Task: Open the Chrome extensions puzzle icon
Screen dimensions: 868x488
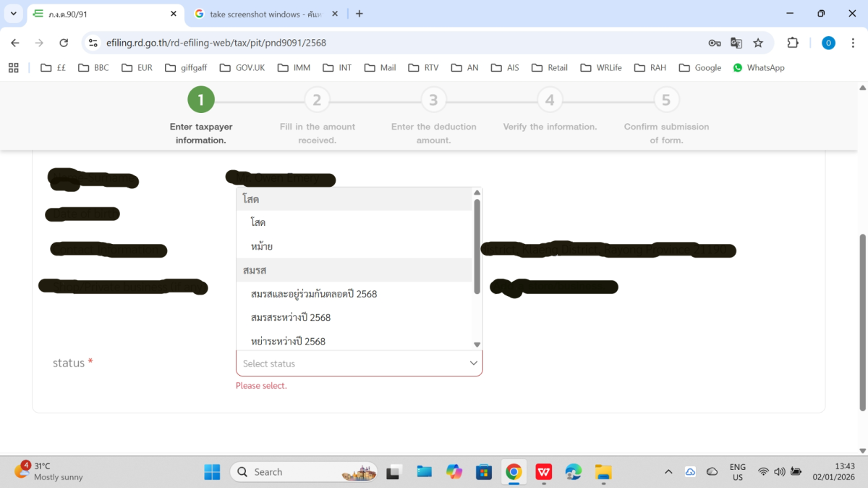Action: [x=793, y=43]
